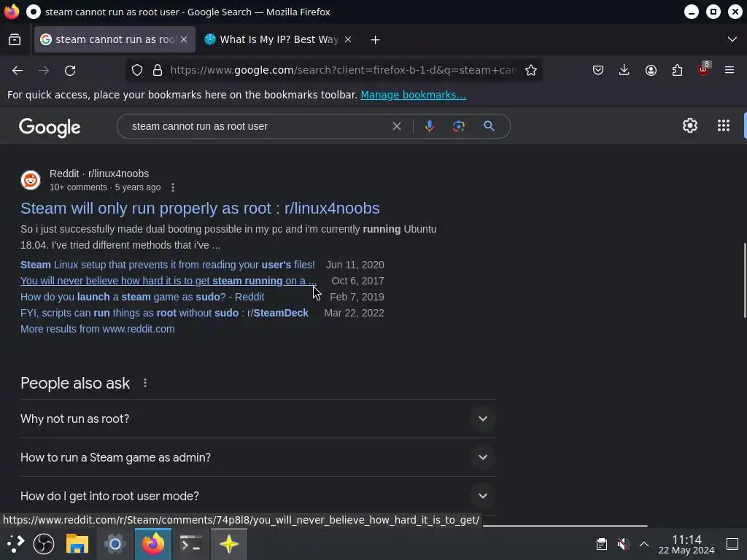Open You will never believe how hard link
This screenshot has width=747, height=560.
point(169,281)
